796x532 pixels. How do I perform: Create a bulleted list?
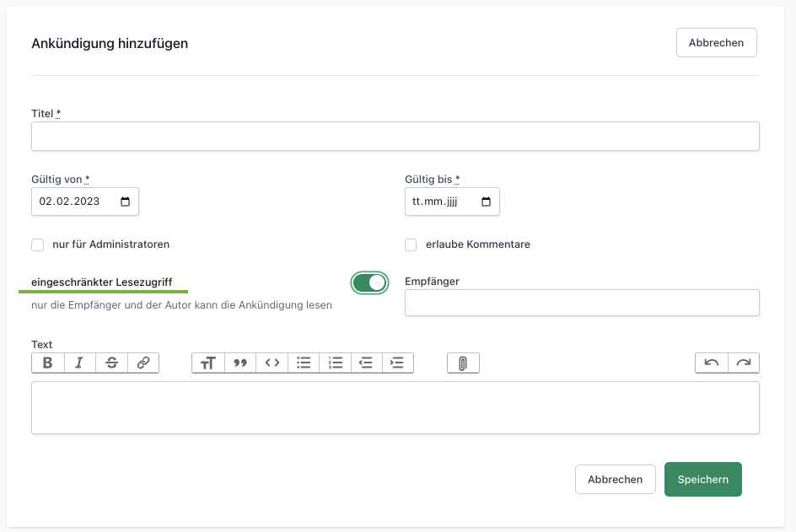pyautogui.click(x=304, y=363)
